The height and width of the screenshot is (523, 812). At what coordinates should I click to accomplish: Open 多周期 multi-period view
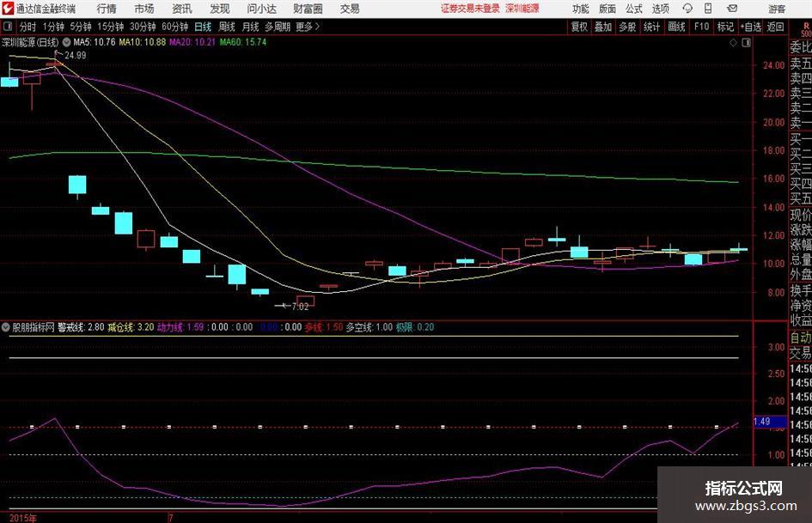[x=278, y=27]
